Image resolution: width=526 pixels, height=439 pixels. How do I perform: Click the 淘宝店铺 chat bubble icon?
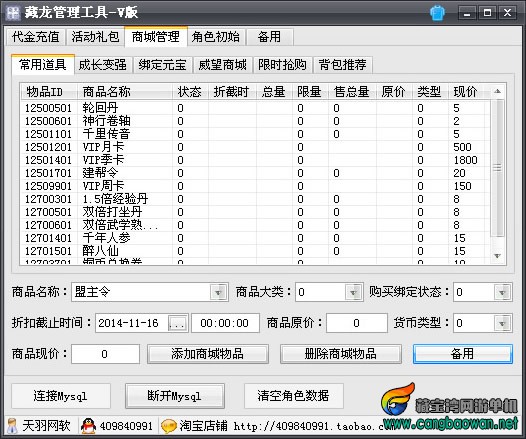[x=169, y=426]
